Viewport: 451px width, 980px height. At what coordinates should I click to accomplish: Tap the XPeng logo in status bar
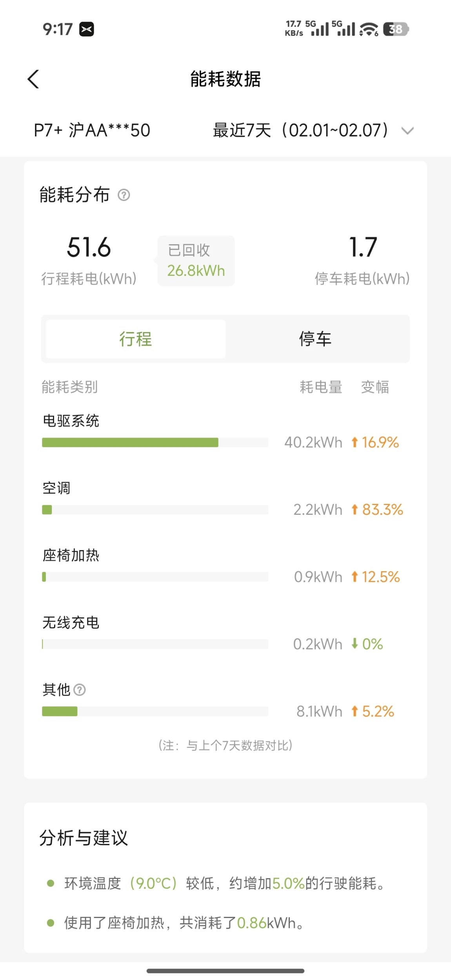87,29
